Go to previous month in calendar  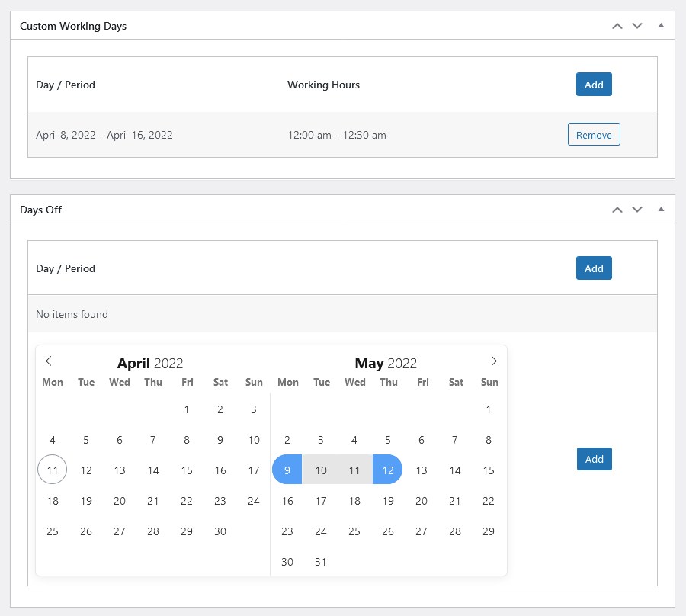pos(49,361)
